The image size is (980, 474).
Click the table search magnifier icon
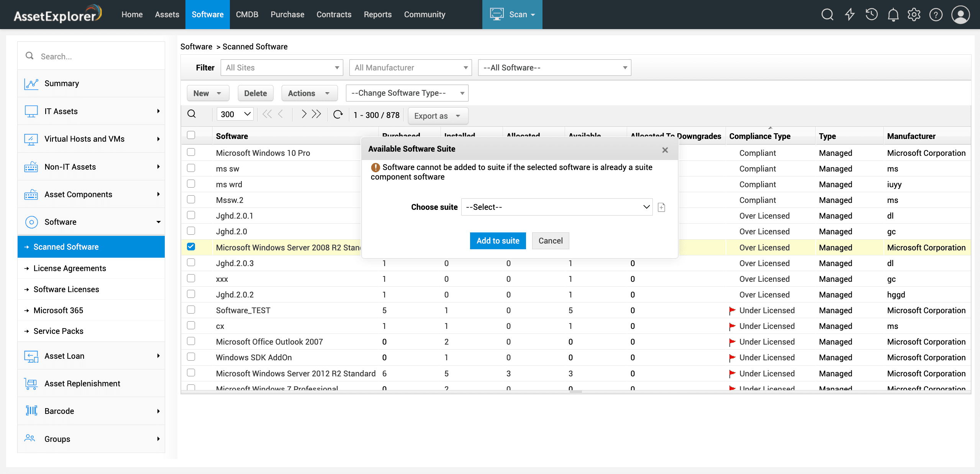point(192,114)
